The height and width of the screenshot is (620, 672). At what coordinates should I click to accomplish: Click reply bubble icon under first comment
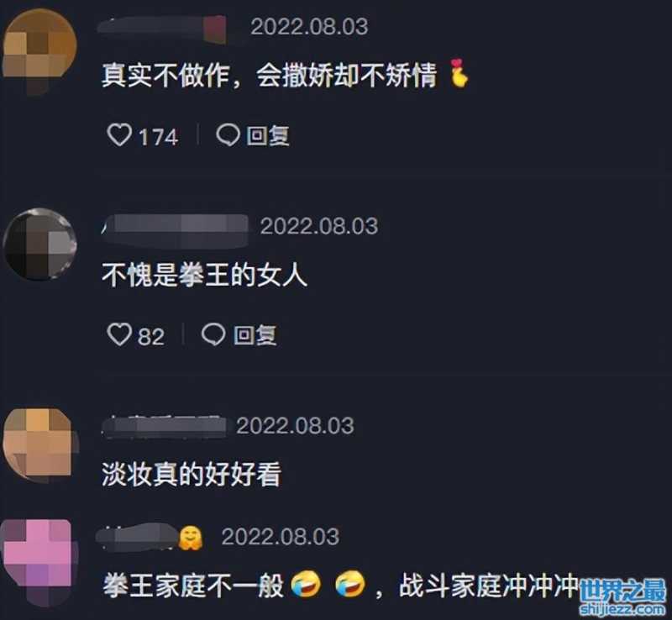coord(228,135)
